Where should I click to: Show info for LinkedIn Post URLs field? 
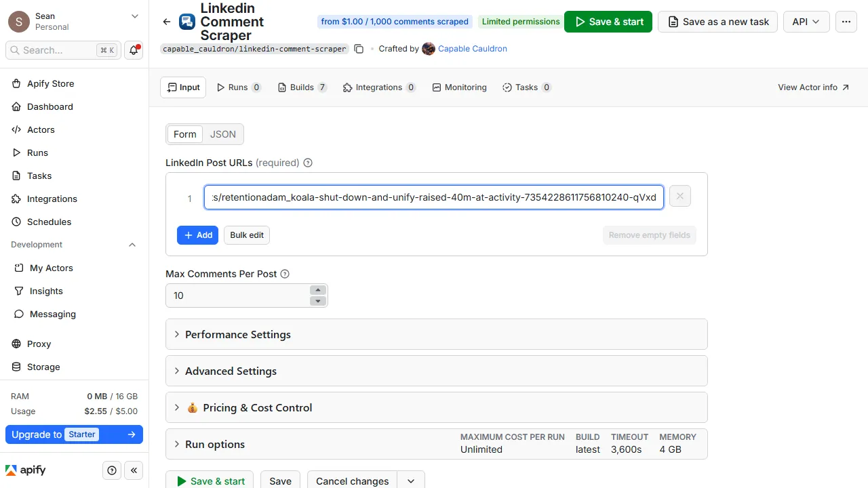tap(308, 163)
